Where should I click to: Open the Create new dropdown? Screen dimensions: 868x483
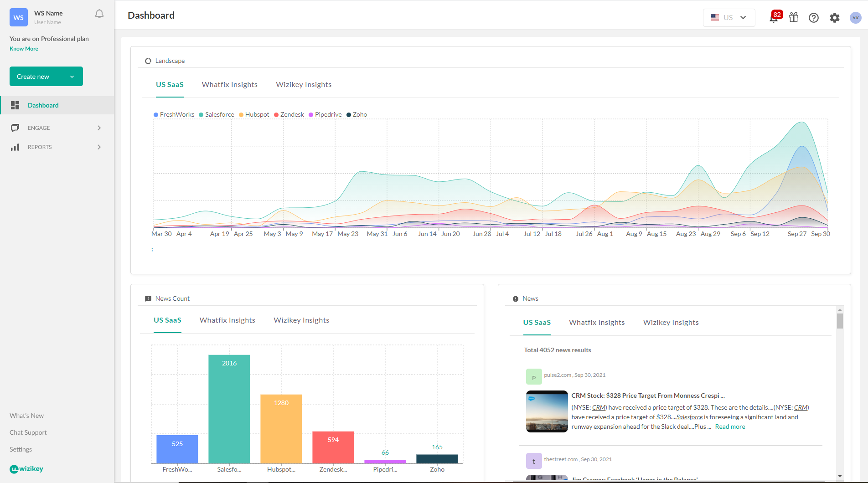46,77
